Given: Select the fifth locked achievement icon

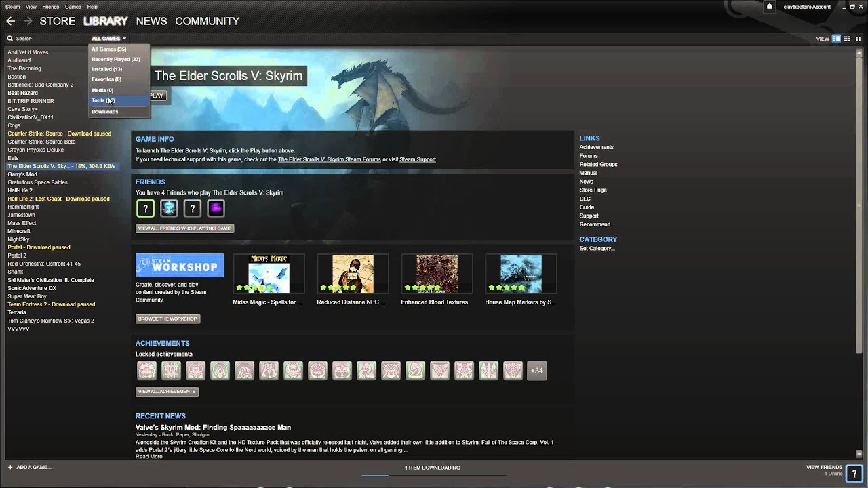Looking at the screenshot, I should [244, 371].
